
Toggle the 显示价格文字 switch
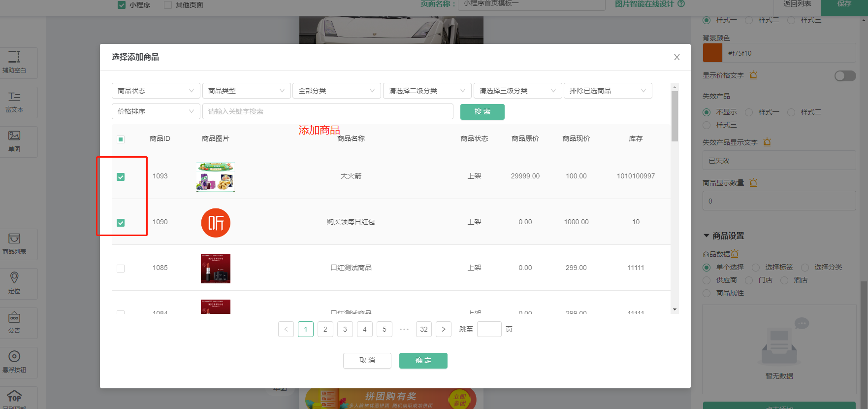845,76
